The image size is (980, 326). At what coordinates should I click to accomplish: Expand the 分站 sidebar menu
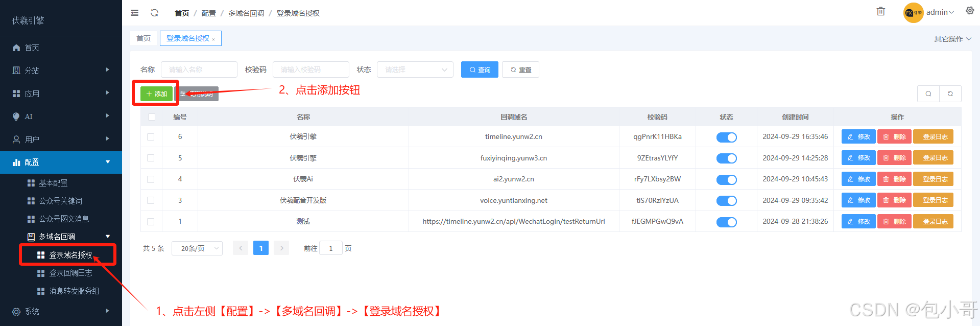point(107,70)
